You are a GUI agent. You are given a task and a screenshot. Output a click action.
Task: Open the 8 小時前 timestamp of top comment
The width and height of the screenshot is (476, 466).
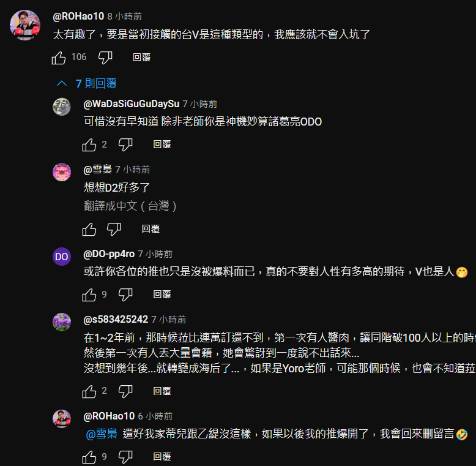pyautogui.click(x=125, y=17)
